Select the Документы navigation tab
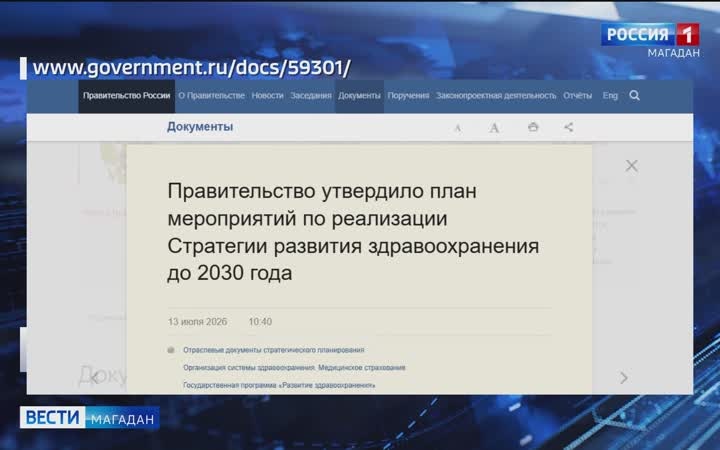This screenshot has width=720, height=450. (x=359, y=96)
